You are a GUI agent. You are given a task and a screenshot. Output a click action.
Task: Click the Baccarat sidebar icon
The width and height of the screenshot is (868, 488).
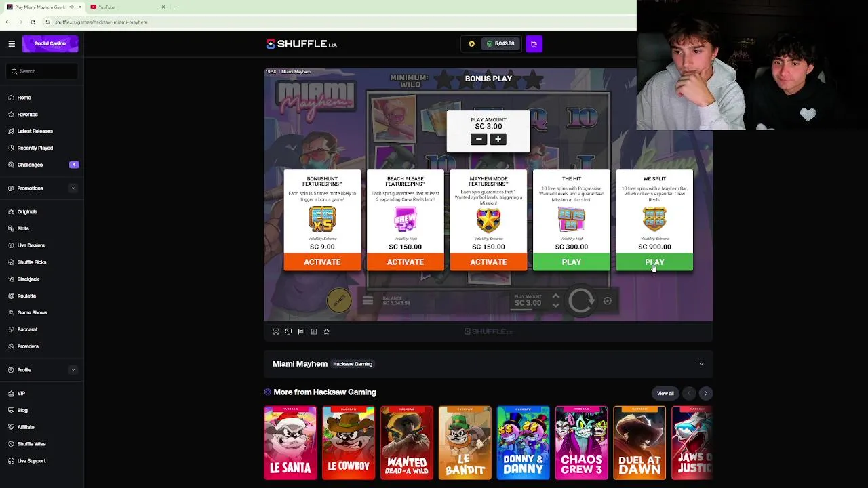pyautogui.click(x=12, y=329)
